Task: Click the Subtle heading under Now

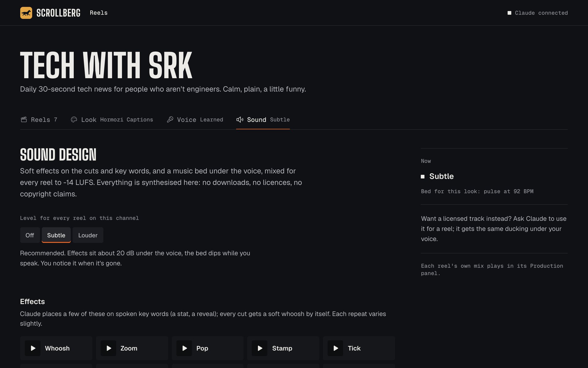Action: [441, 176]
